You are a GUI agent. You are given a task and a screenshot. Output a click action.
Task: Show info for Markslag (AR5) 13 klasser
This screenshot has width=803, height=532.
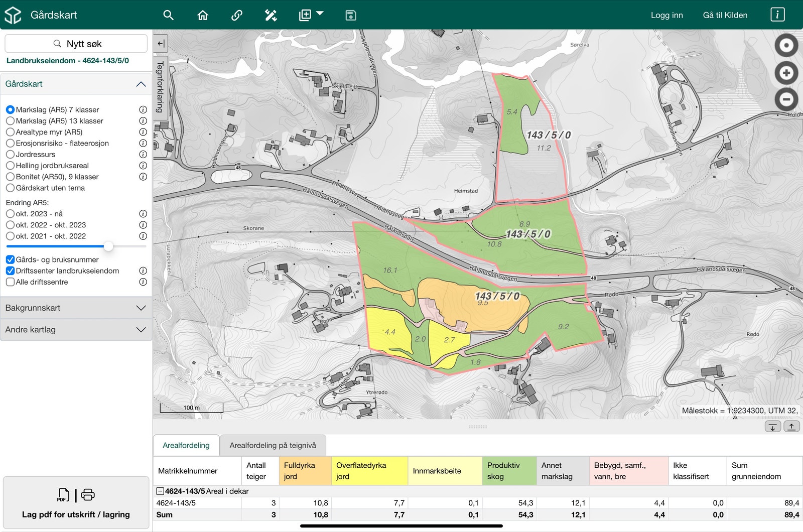[x=143, y=121]
